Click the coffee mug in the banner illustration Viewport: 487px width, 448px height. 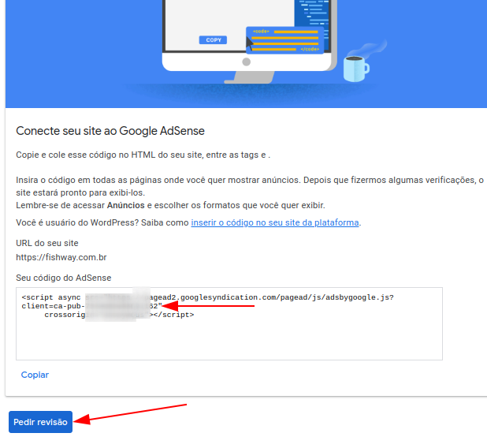click(x=356, y=69)
